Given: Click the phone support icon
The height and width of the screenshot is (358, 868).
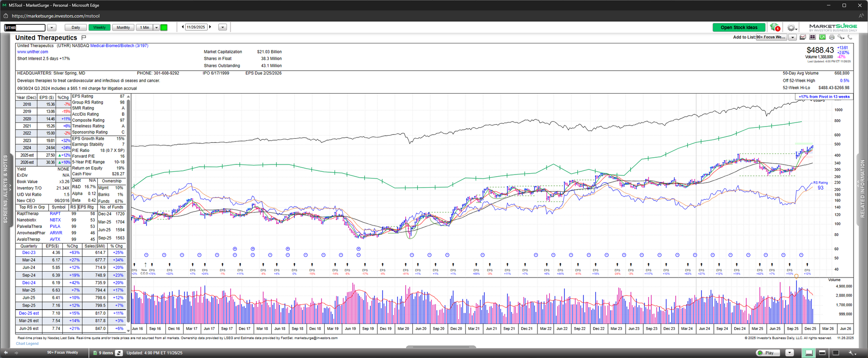Looking at the screenshot, I should click(850, 37).
